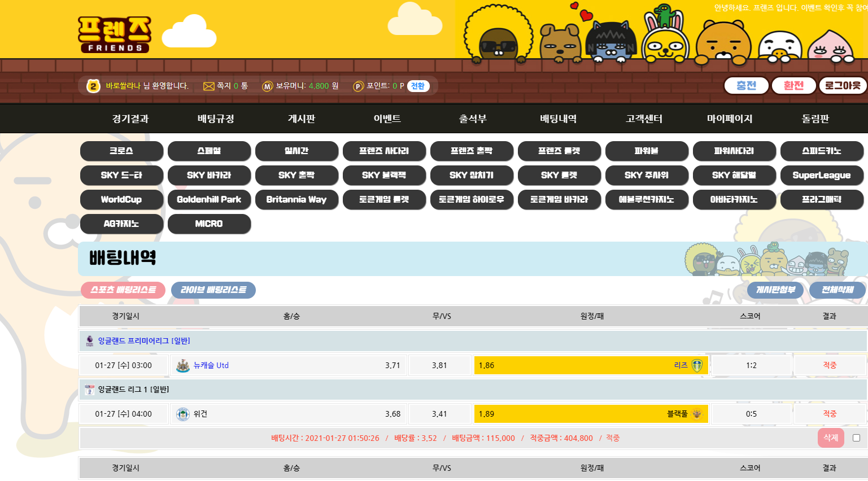Screen dimensions: 868x481
Task: Open messages via the envelope icon
Action: coord(208,86)
